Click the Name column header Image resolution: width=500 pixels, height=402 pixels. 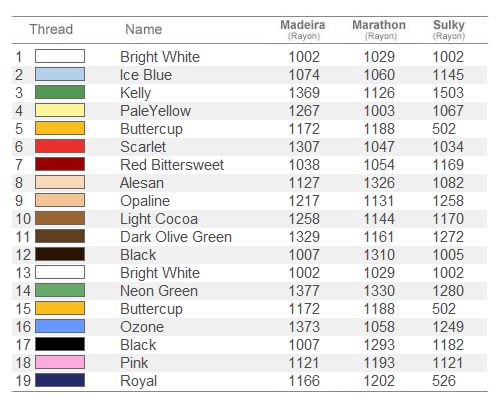pyautogui.click(x=144, y=29)
